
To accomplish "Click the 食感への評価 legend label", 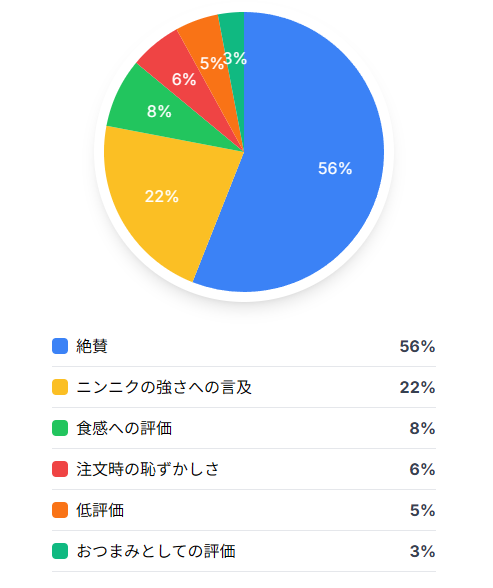I will click(x=124, y=428).
